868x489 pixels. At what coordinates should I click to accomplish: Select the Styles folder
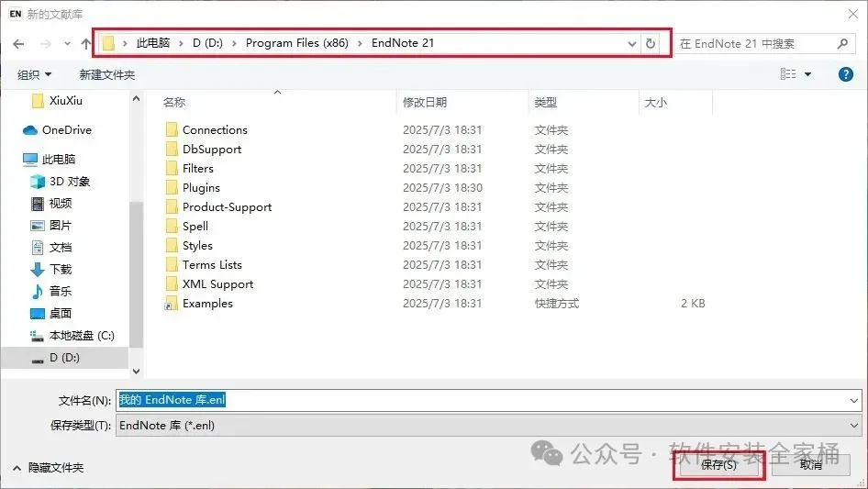(197, 245)
